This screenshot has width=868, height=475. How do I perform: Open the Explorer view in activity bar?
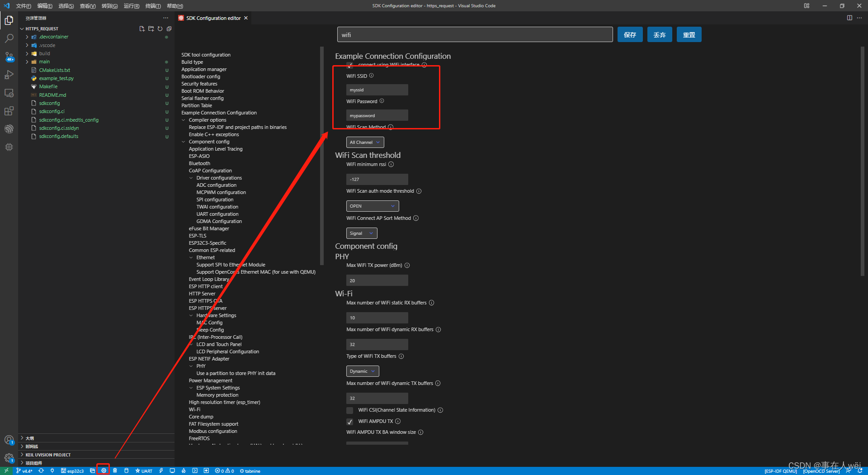tap(9, 20)
